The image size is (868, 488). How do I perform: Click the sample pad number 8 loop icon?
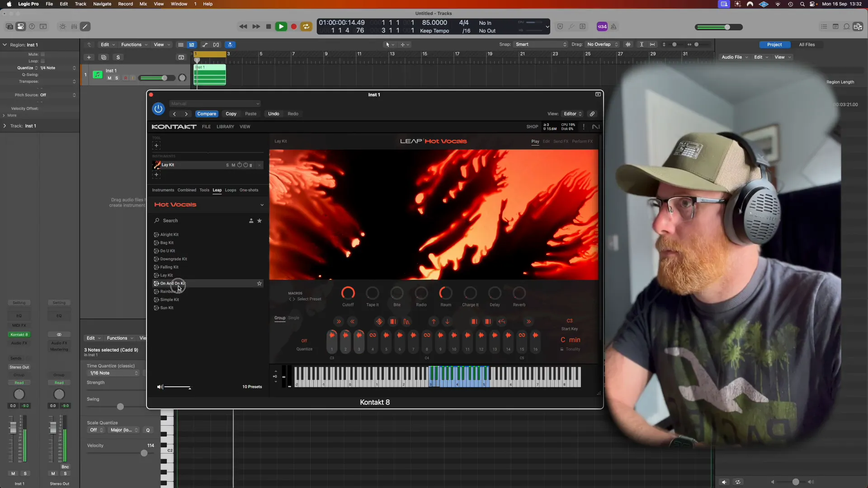427,335
